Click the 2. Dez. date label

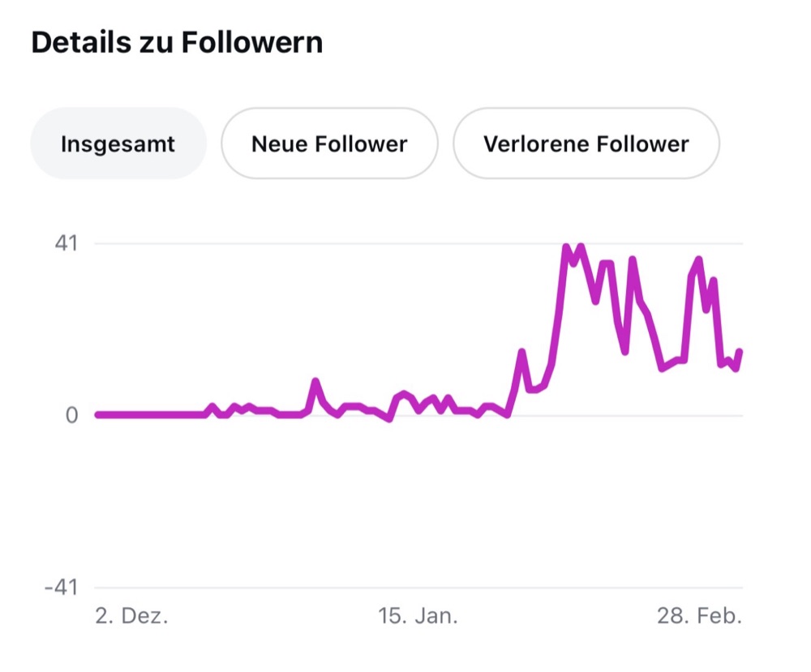132,615
